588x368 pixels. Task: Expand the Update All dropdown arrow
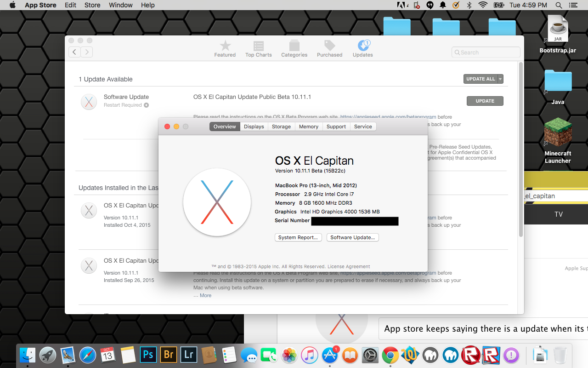tap(500, 79)
